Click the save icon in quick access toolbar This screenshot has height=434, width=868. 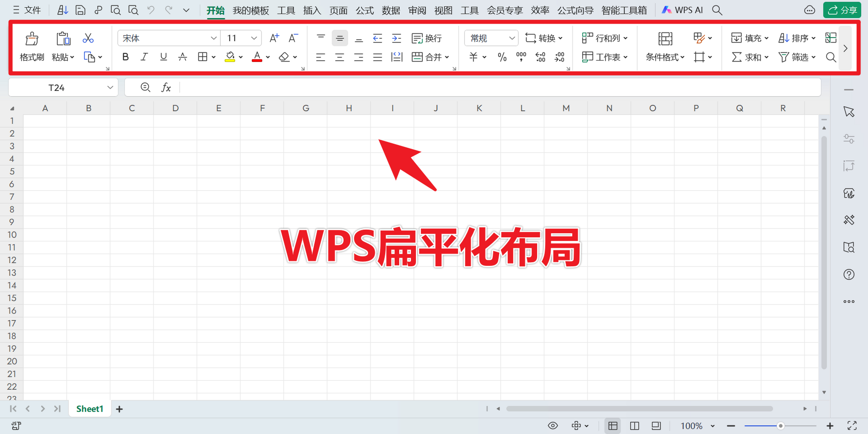point(80,10)
